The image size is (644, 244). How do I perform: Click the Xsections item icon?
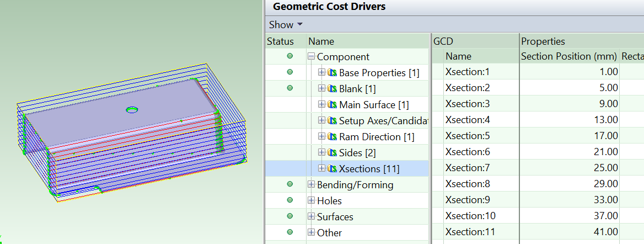point(332,169)
